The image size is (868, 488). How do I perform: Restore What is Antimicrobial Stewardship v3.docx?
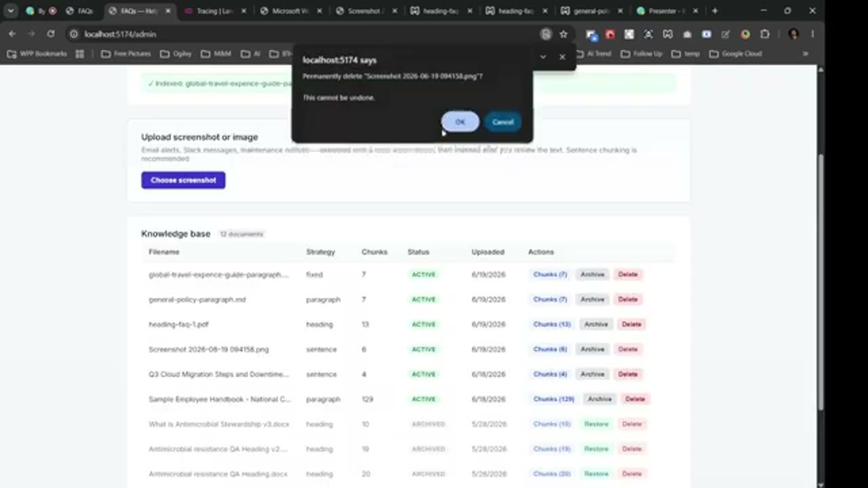click(x=596, y=424)
